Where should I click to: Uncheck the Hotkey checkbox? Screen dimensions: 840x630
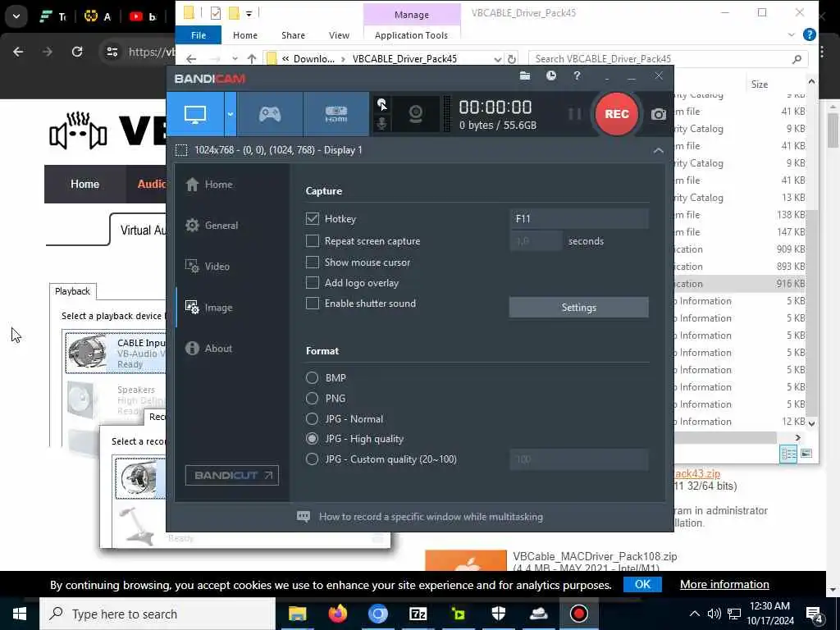coord(313,218)
